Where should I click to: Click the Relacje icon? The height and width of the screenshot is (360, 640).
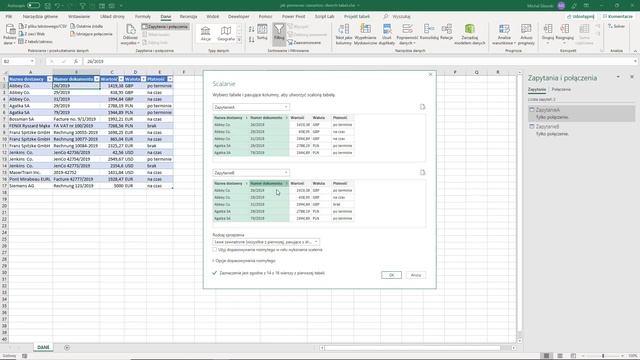pos(447,32)
